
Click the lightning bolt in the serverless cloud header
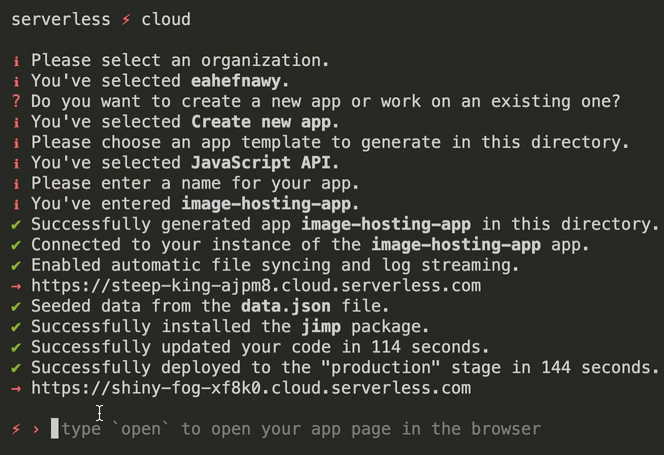point(126,19)
